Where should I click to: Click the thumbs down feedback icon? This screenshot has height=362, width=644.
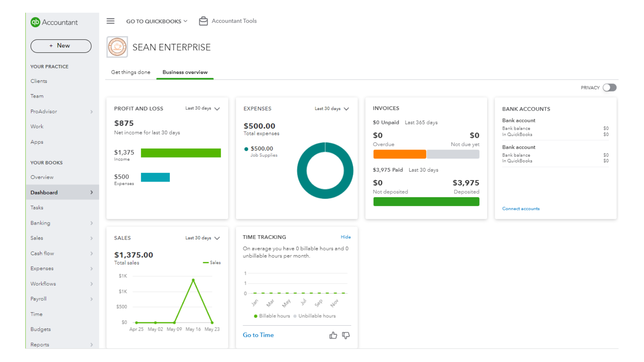click(x=346, y=335)
